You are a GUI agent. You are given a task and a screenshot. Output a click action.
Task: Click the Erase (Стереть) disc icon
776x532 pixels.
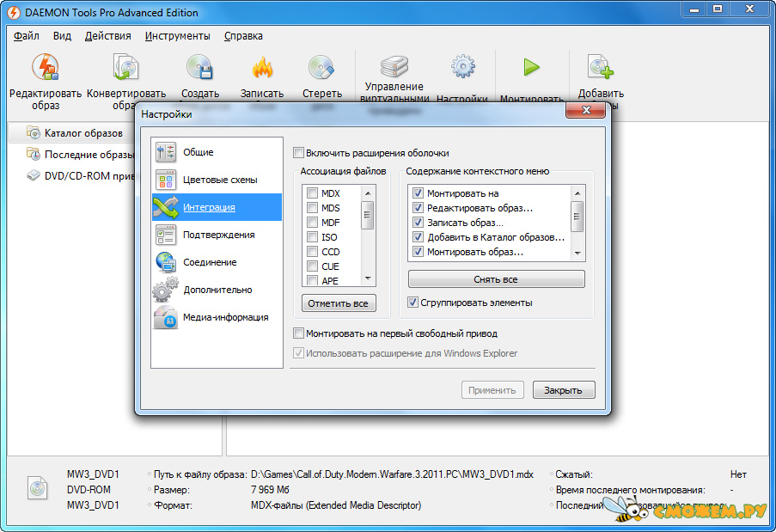(322, 67)
